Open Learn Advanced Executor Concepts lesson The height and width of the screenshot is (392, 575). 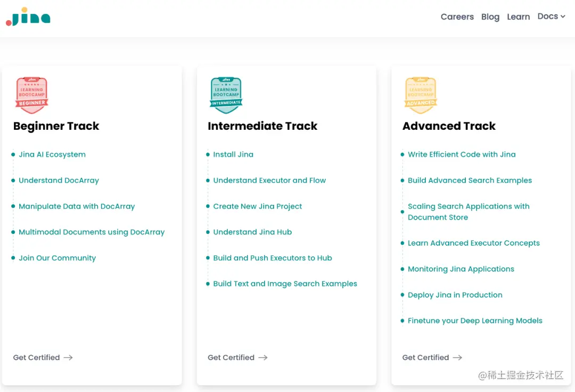(x=474, y=243)
